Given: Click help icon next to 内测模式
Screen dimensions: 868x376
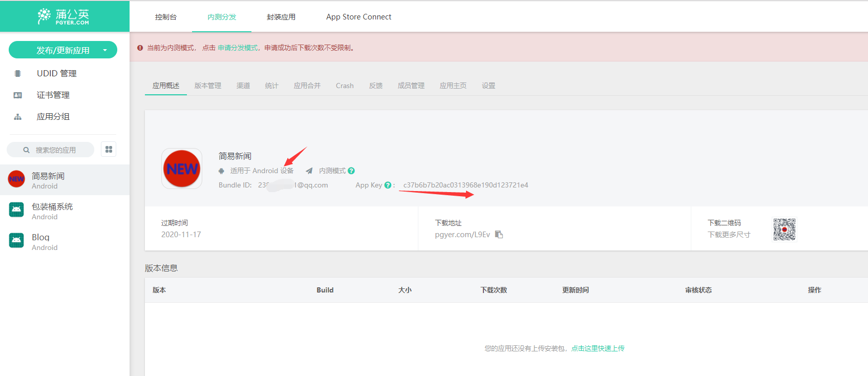Looking at the screenshot, I should (351, 171).
